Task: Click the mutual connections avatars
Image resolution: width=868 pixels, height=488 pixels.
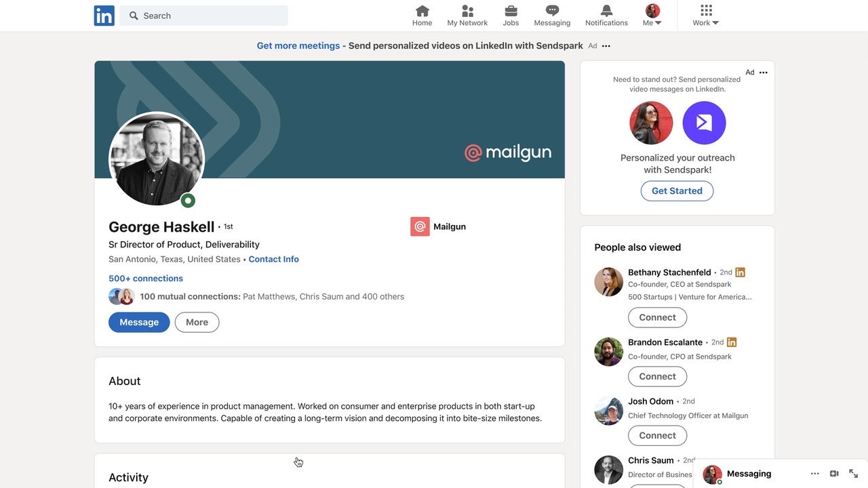Action: point(121,296)
